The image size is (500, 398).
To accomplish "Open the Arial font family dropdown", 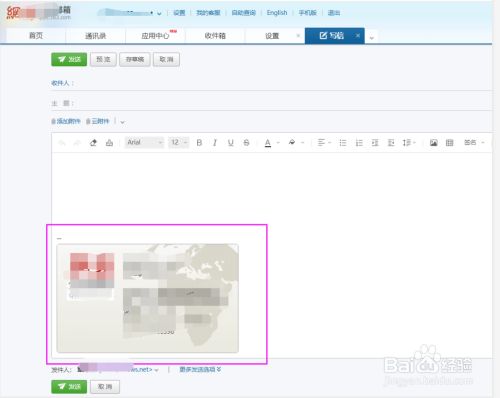I will 144,143.
